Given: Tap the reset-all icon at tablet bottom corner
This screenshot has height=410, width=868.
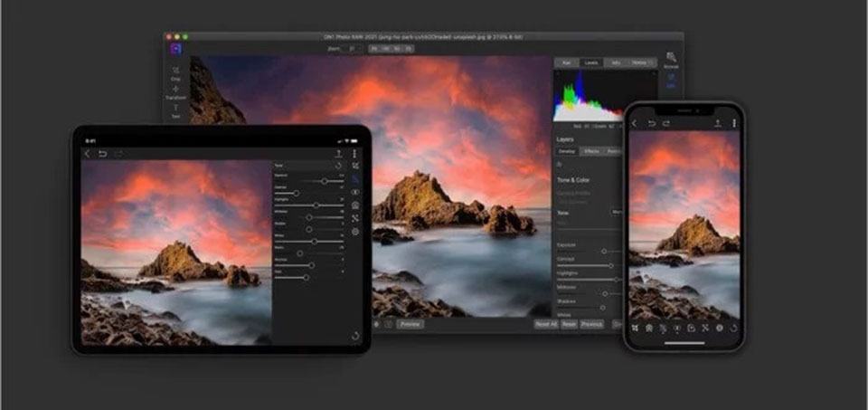Looking at the screenshot, I should coord(355,336).
